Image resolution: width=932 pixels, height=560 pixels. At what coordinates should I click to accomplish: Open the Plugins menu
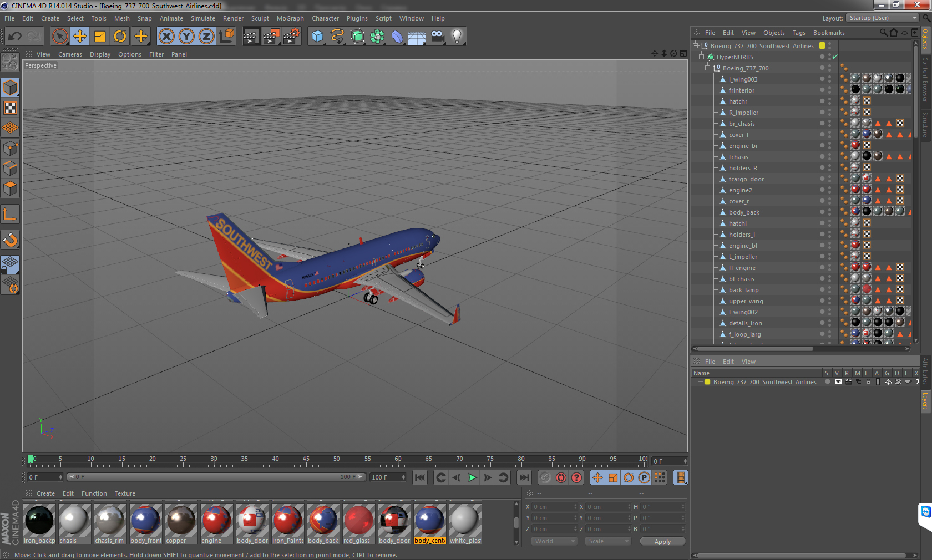[357, 18]
